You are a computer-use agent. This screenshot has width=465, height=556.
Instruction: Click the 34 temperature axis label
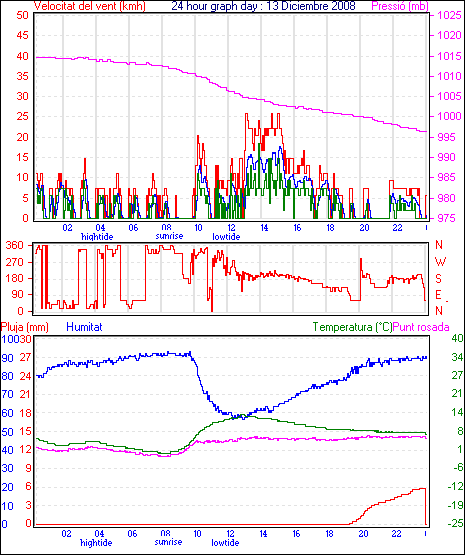457,357
